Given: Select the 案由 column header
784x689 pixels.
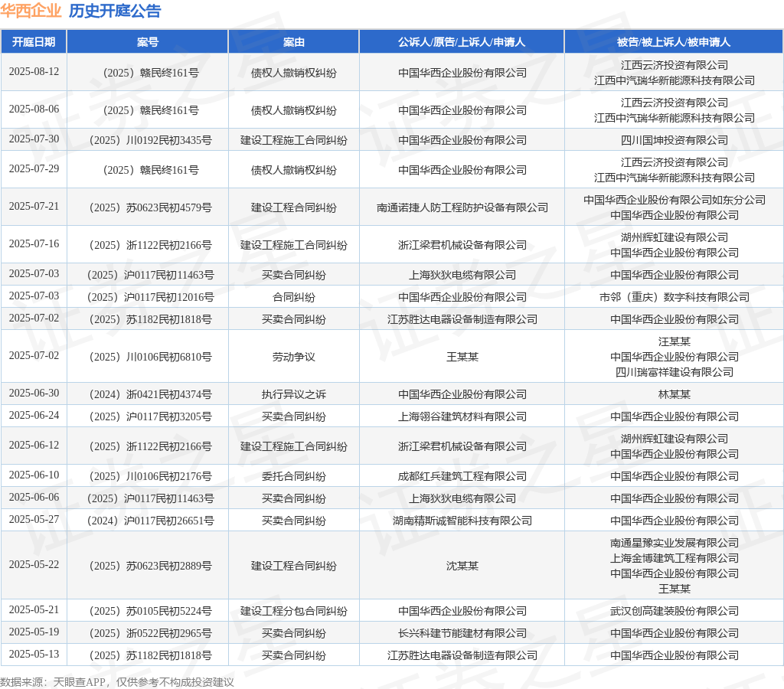Looking at the screenshot, I should (293, 42).
